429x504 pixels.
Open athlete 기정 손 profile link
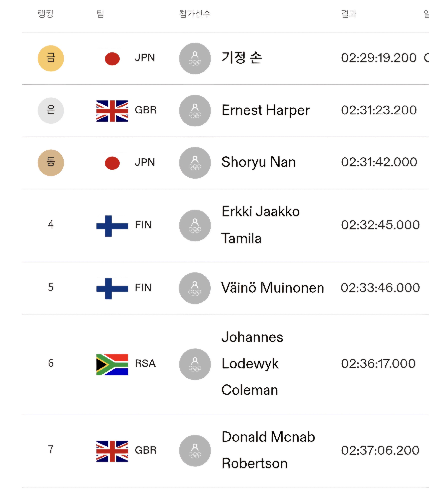[241, 58]
